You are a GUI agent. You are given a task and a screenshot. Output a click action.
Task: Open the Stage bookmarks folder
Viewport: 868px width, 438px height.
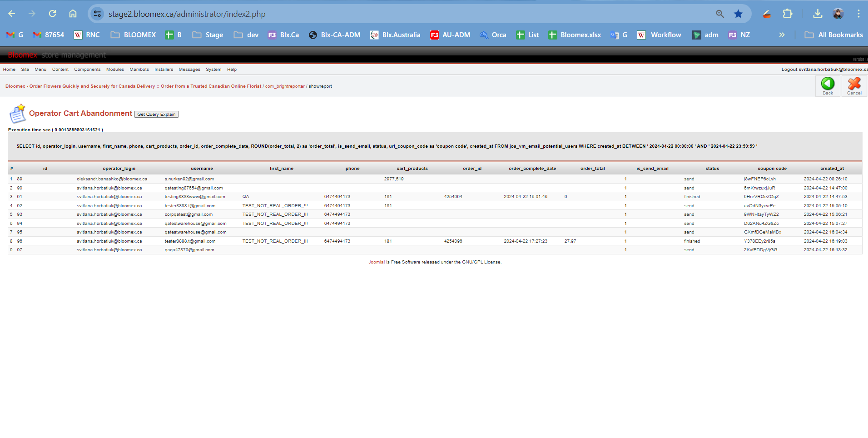tap(208, 35)
